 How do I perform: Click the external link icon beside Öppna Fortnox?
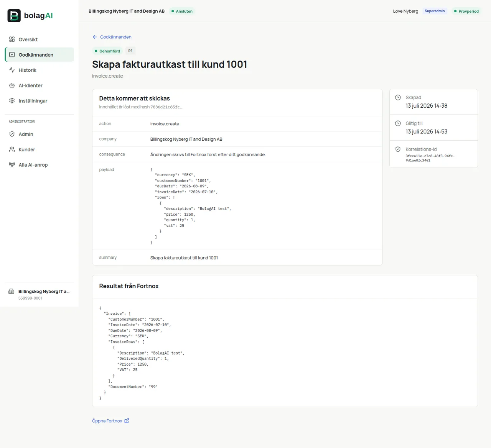(x=127, y=421)
